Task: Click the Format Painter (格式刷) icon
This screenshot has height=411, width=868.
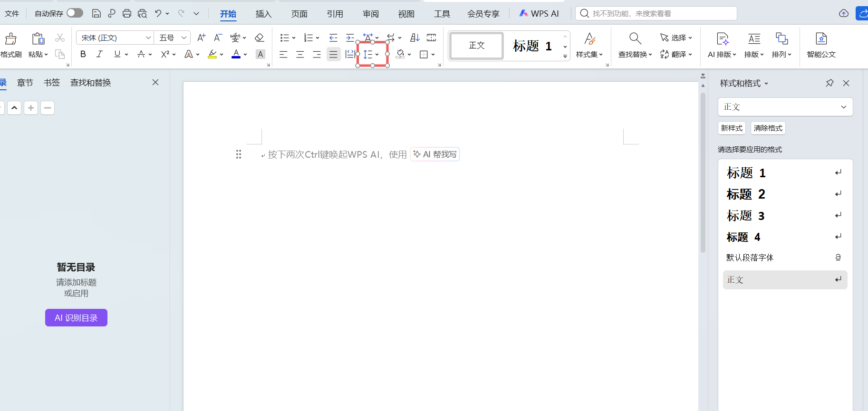Action: [x=10, y=38]
